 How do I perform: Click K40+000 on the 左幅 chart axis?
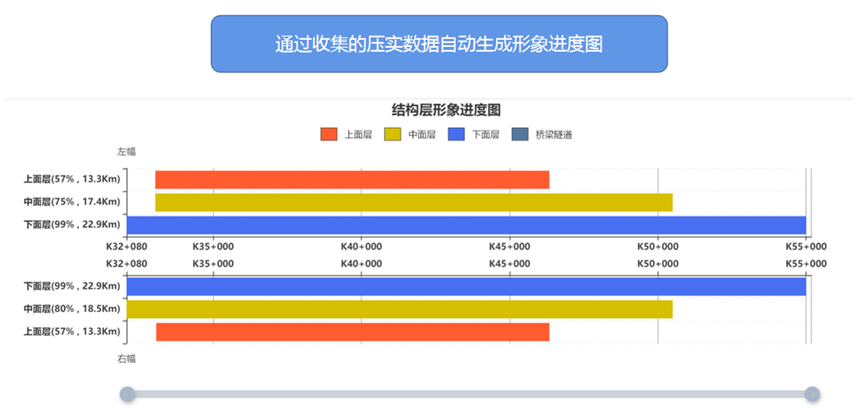coord(361,247)
